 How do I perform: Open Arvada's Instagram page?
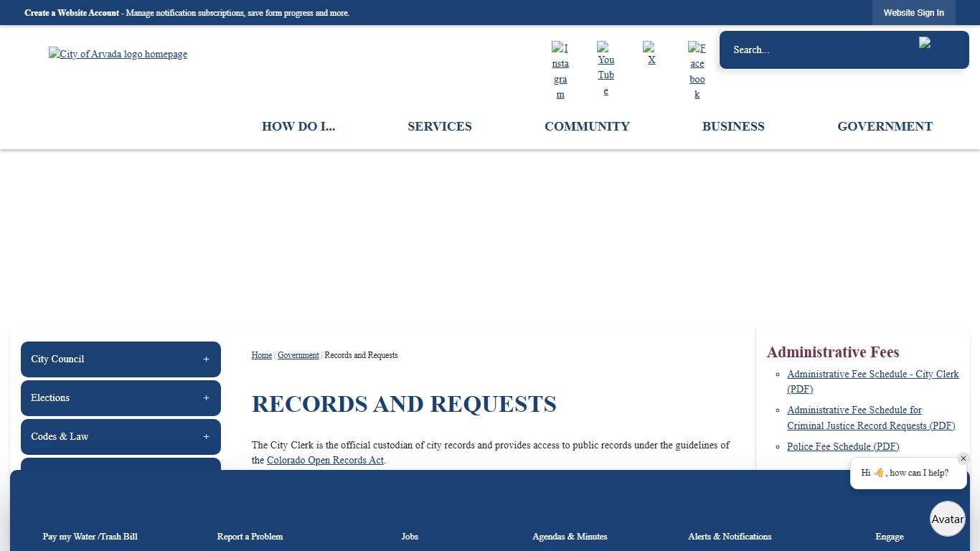point(560,69)
